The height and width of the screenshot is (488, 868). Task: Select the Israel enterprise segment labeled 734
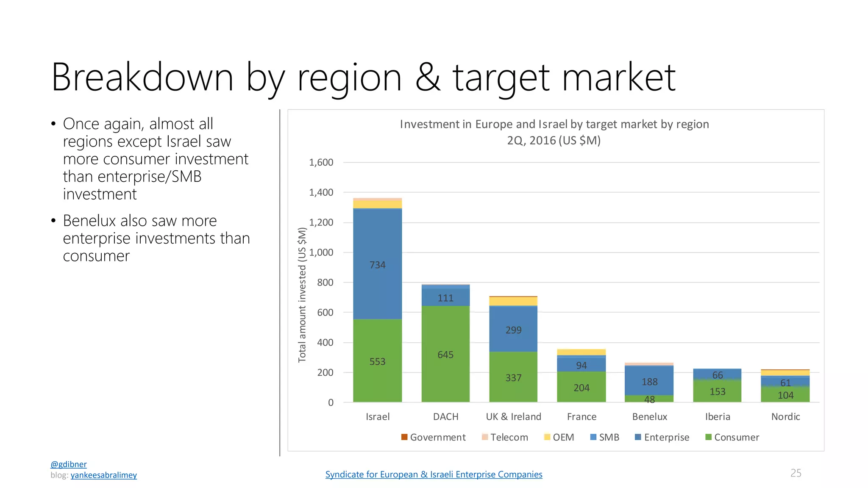pos(377,264)
